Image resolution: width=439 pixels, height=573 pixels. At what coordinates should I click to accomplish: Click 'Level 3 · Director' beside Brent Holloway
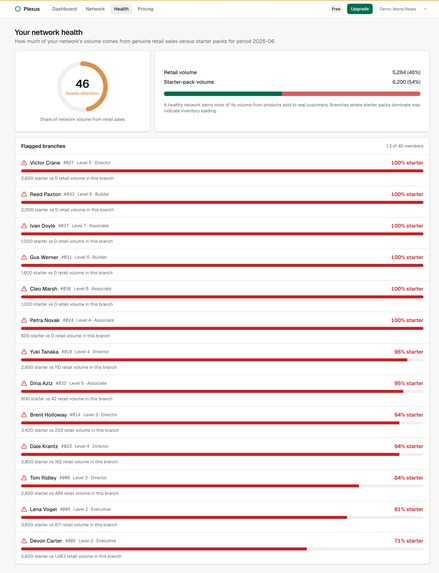pyautogui.click(x=100, y=415)
